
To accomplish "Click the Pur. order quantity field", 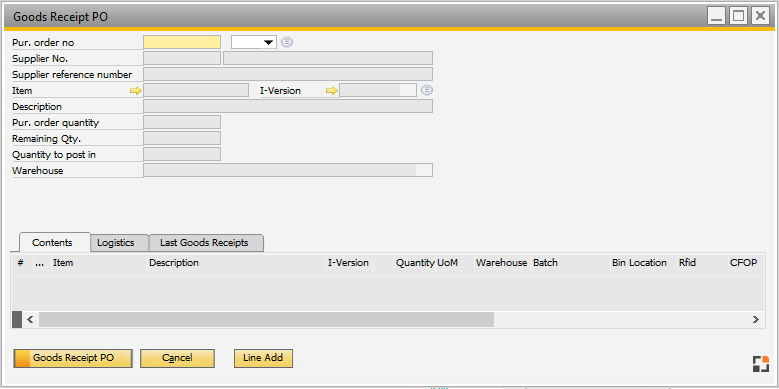I will (x=182, y=122).
